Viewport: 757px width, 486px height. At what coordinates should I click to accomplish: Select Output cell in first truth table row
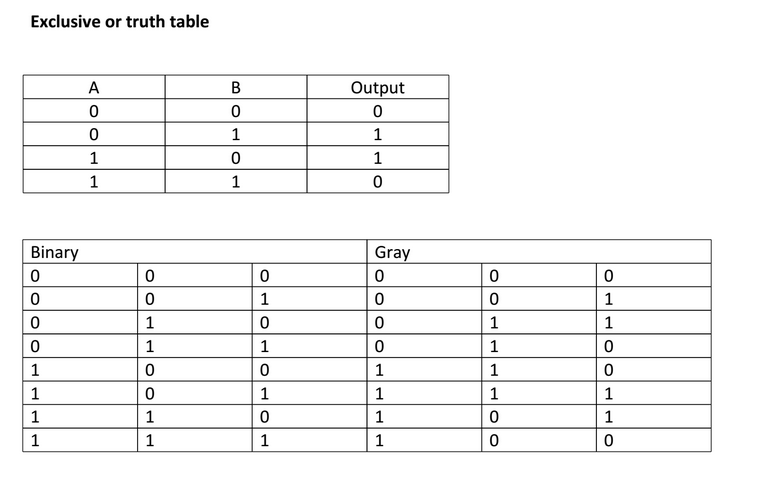pos(377,111)
